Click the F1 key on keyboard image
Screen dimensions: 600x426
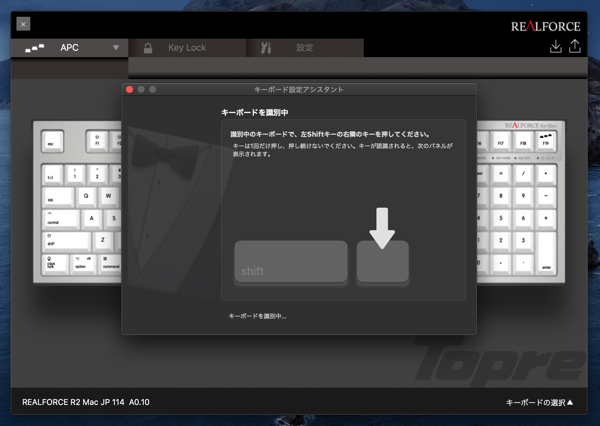[97, 141]
